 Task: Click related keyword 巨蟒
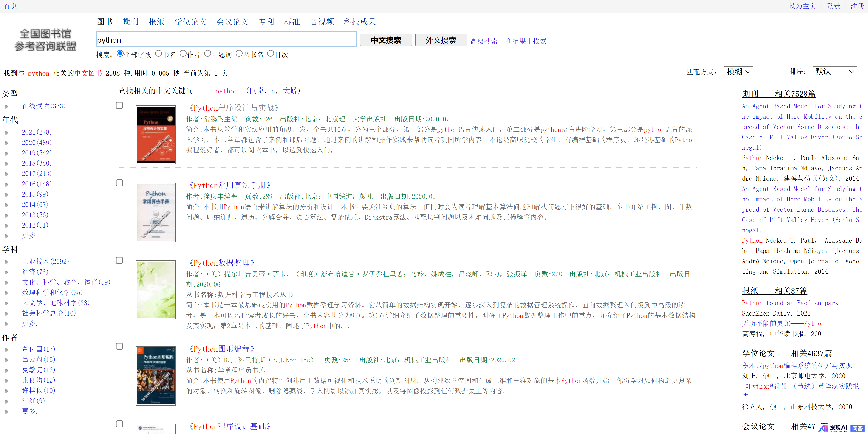(256, 91)
